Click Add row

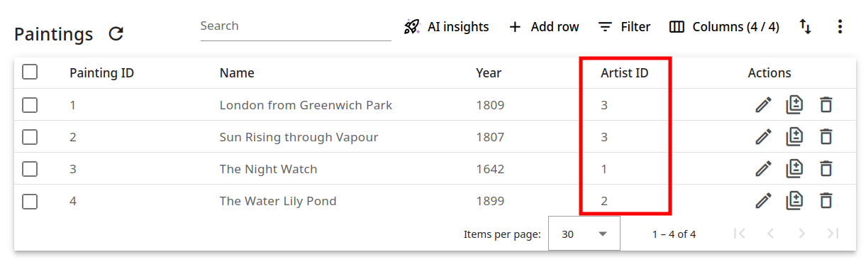pos(544,27)
